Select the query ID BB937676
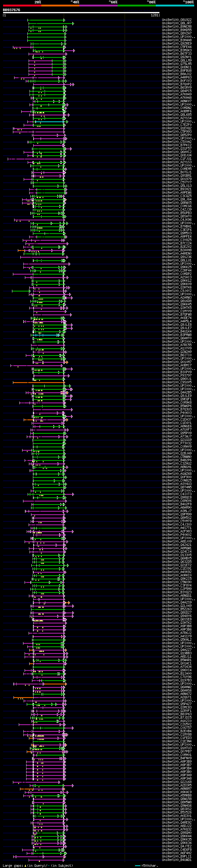The height and width of the screenshot is (868, 197). click(11, 10)
